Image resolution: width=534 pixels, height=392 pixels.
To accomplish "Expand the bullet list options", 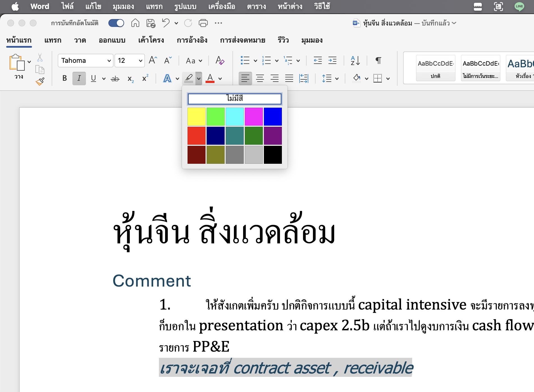I will [255, 61].
